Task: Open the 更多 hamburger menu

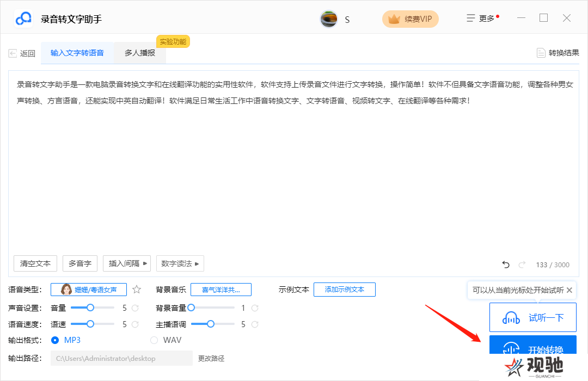Action: point(482,19)
